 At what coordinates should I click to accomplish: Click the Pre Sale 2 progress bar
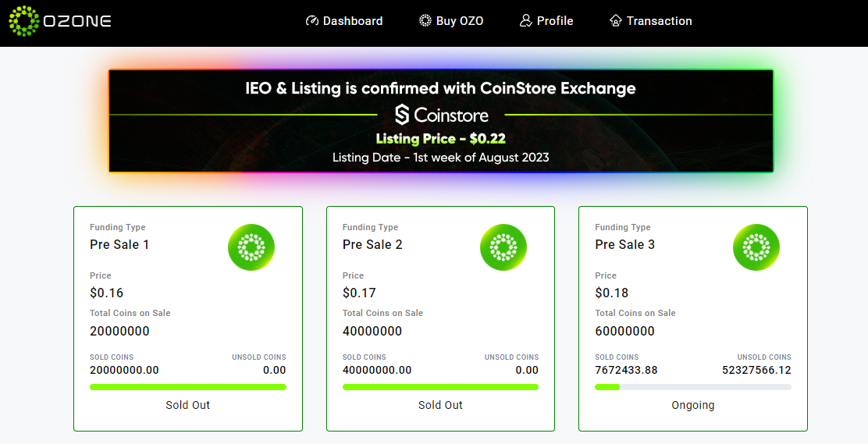click(441, 387)
